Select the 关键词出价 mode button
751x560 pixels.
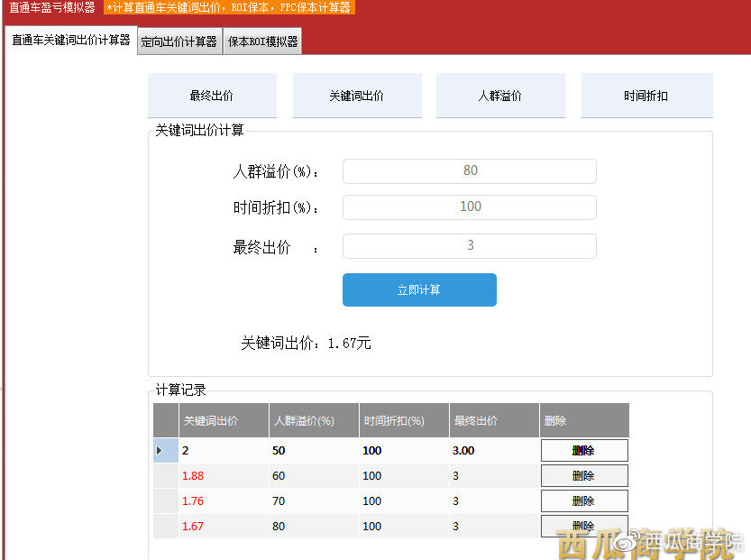click(x=356, y=95)
